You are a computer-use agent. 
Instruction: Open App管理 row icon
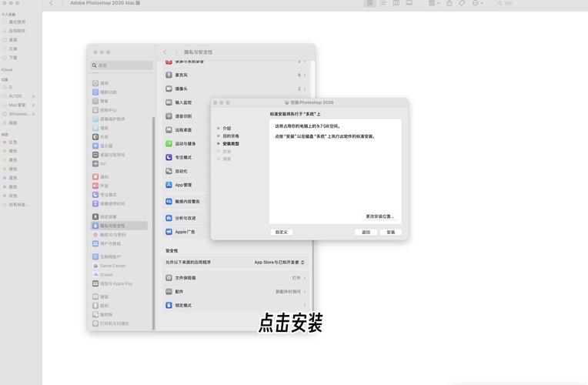point(169,185)
